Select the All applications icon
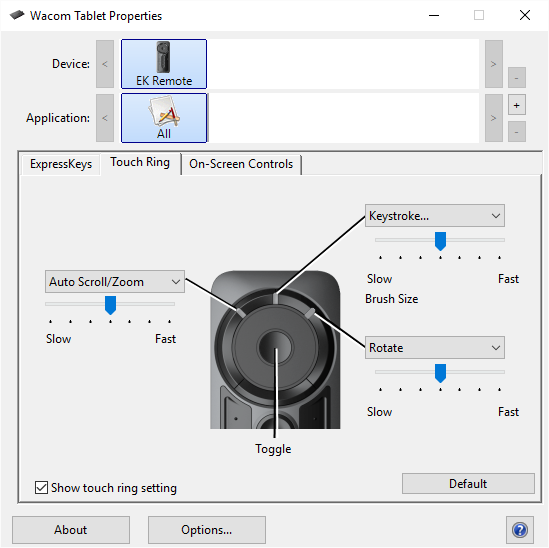This screenshot has width=549, height=548. [x=164, y=118]
